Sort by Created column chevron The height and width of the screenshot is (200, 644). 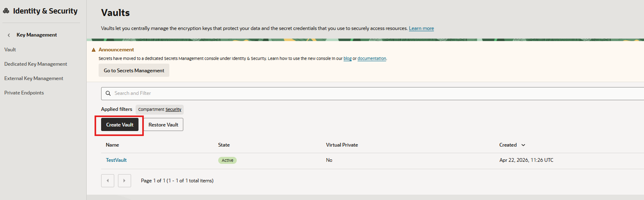coord(523,145)
